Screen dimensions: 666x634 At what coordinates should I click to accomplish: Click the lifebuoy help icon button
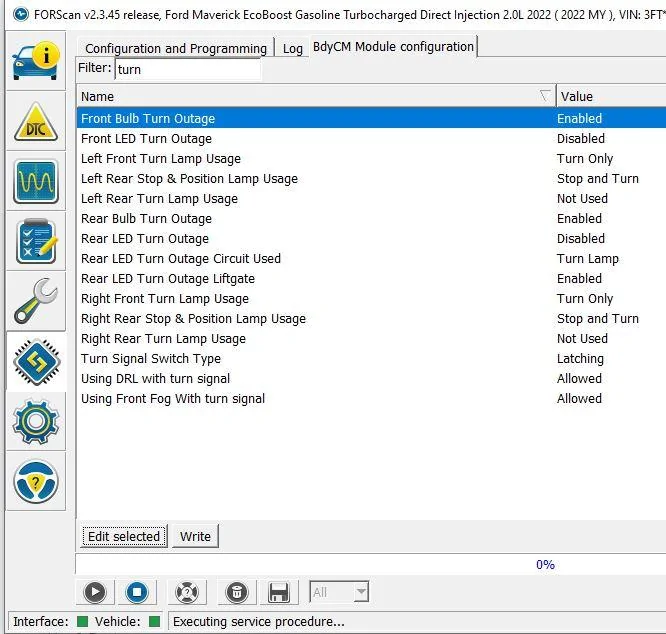(187, 592)
